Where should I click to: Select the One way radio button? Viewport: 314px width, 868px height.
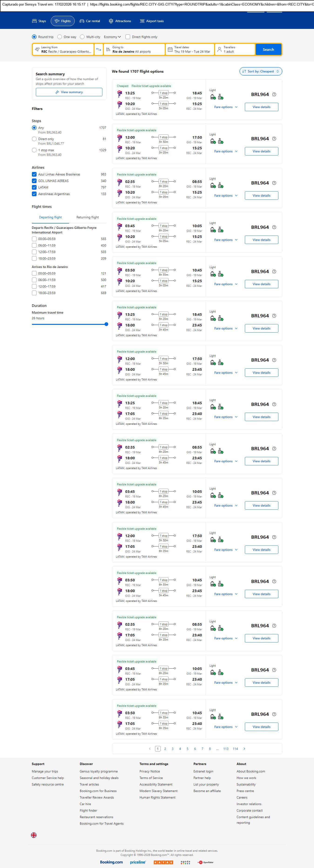(60, 37)
